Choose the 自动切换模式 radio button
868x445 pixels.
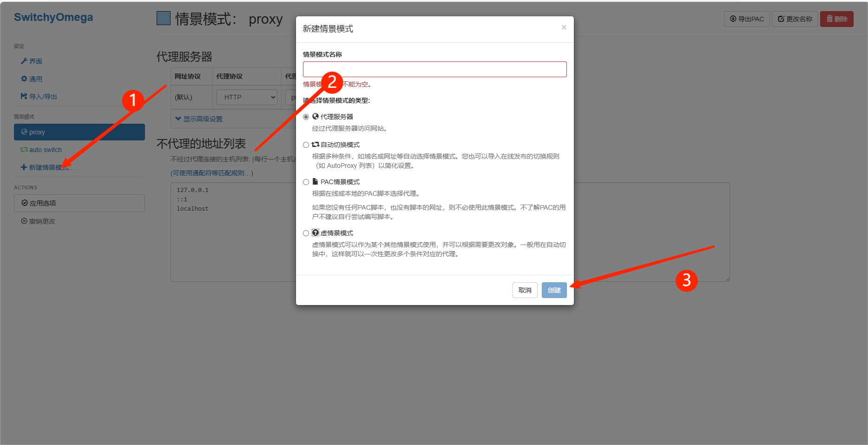point(306,145)
